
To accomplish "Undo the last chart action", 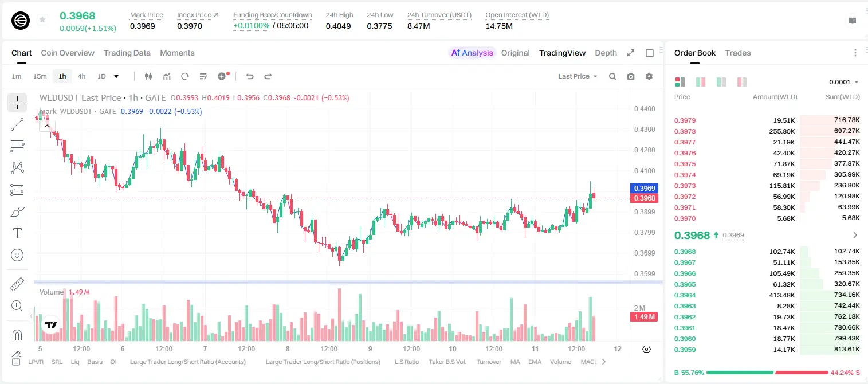I will (250, 76).
